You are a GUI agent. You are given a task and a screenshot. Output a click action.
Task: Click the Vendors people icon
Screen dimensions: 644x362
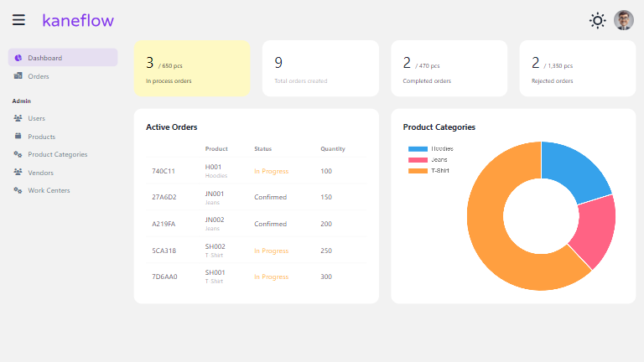coord(18,172)
